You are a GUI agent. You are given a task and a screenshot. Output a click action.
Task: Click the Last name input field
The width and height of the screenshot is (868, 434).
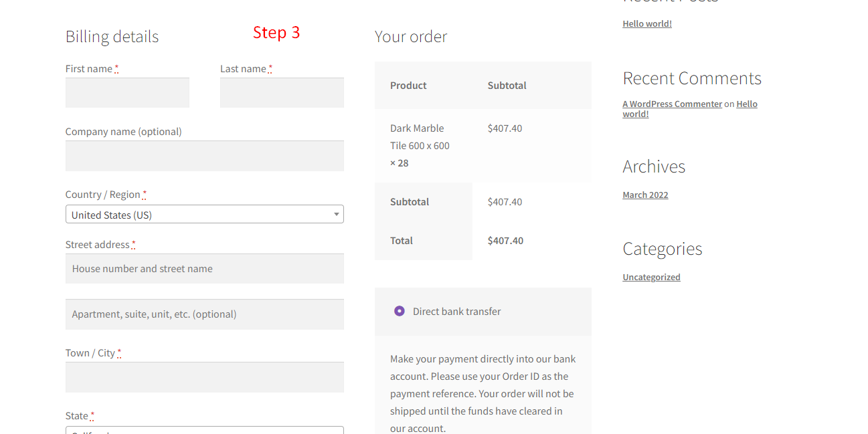pos(282,92)
